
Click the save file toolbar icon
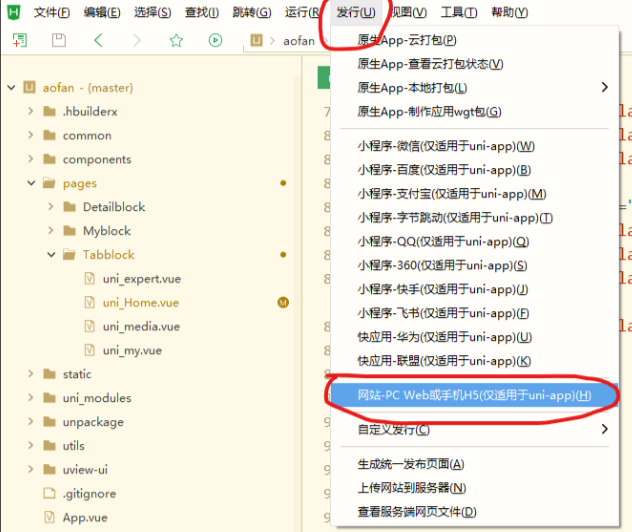point(59,40)
